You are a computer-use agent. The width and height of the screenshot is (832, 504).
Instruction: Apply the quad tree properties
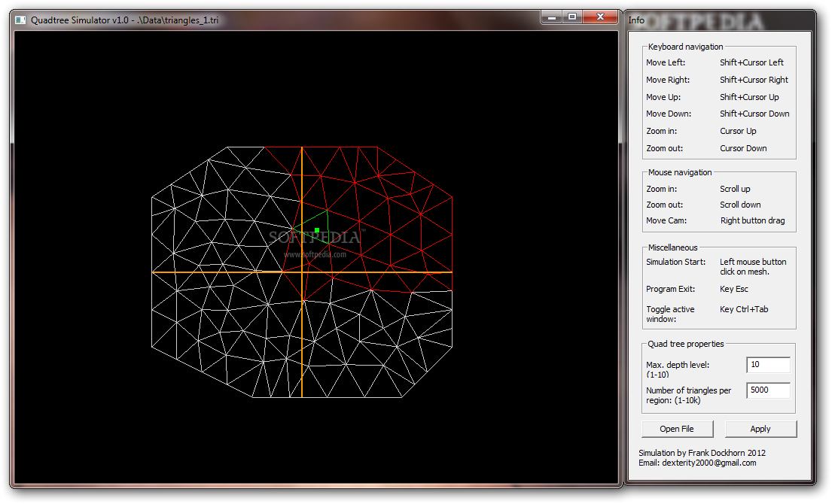click(760, 429)
